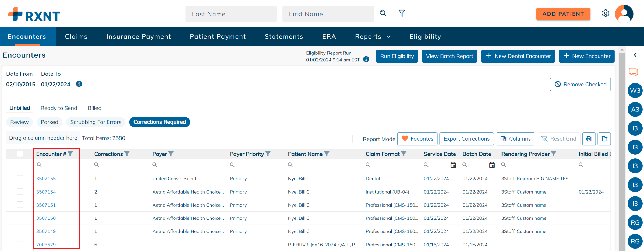644x251 pixels.
Task: Click the Run Eligibility button
Action: (397, 56)
